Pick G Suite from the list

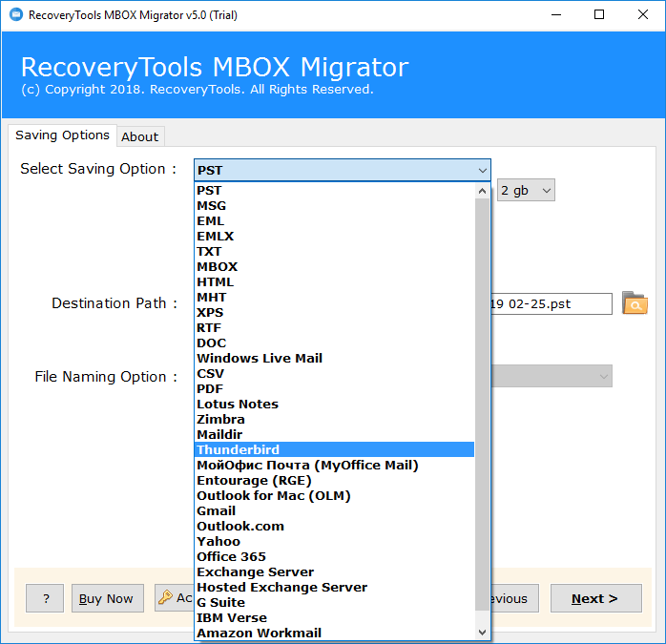tap(335, 603)
